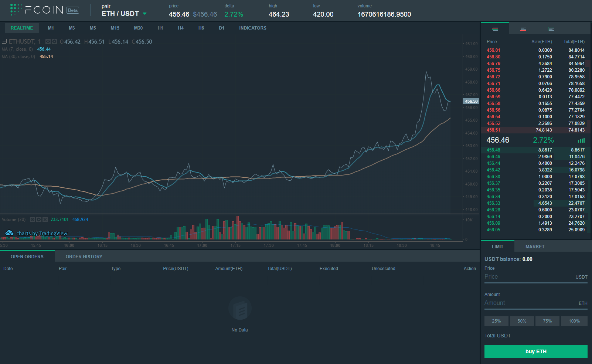The width and height of the screenshot is (592, 364).
Task: Click the Beta badge
Action: coord(73,10)
